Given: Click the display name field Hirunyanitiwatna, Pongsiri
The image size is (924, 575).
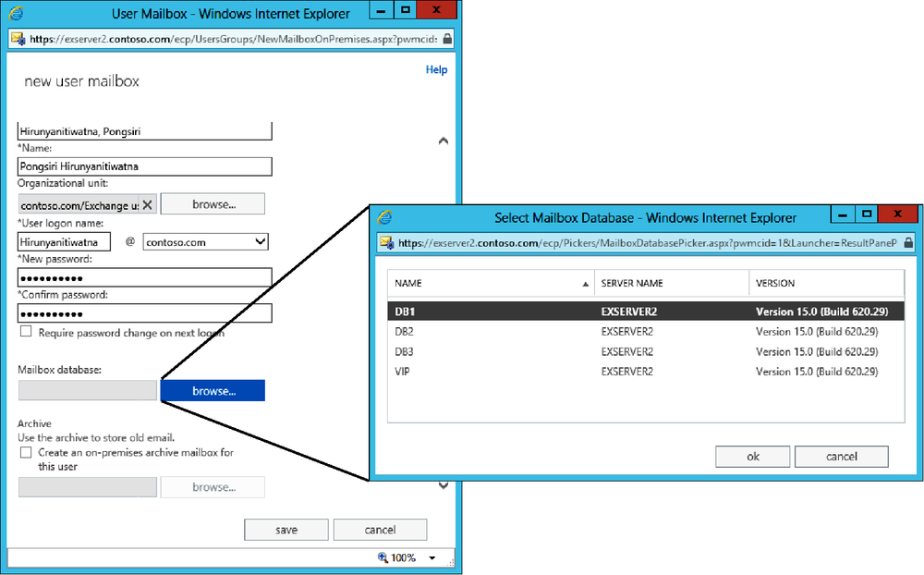Looking at the screenshot, I should (x=145, y=131).
